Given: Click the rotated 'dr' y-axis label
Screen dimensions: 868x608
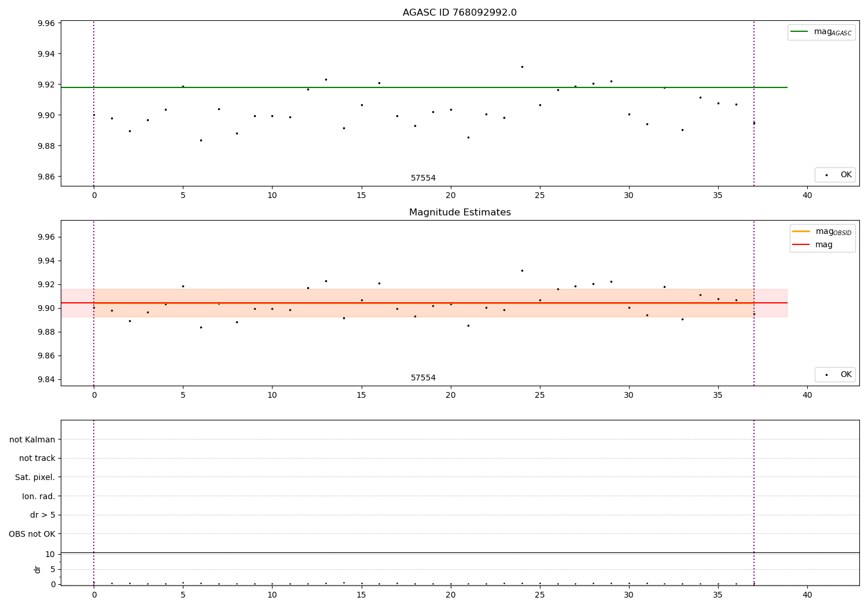Looking at the screenshot, I should (38, 569).
